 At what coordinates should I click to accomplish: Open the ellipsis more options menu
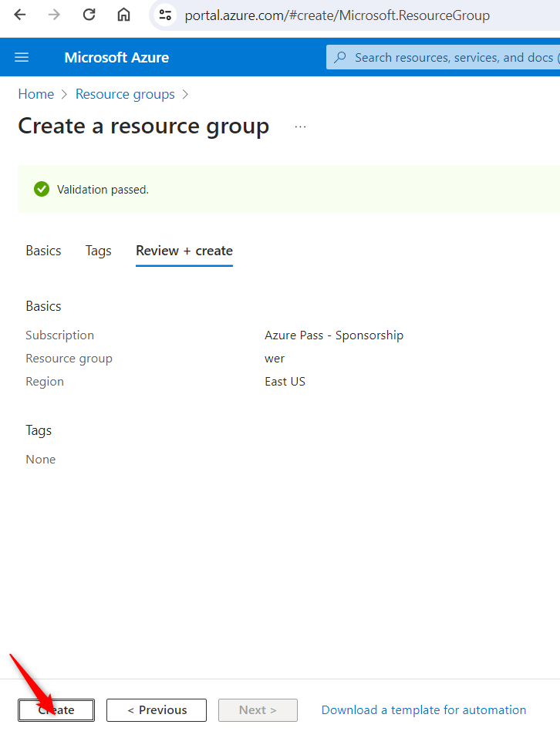tap(301, 126)
